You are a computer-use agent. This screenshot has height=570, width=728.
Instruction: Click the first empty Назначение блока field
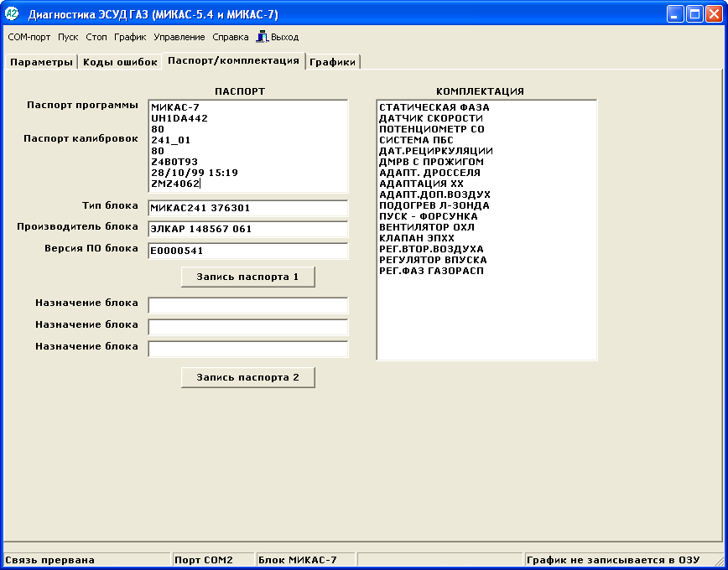tap(248, 305)
